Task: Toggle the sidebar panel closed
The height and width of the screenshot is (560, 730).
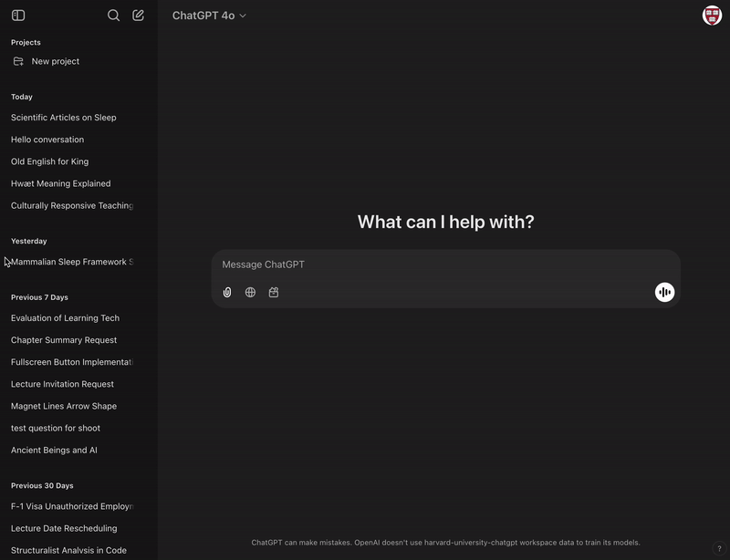Action: coord(18,16)
